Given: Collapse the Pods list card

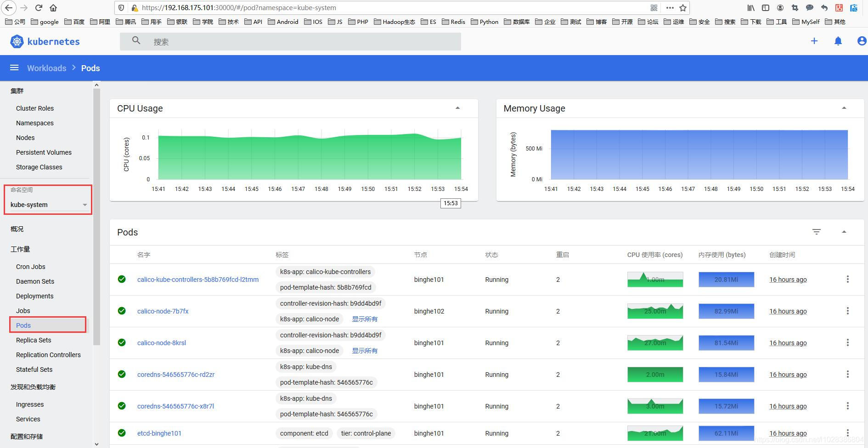Looking at the screenshot, I should [x=844, y=232].
